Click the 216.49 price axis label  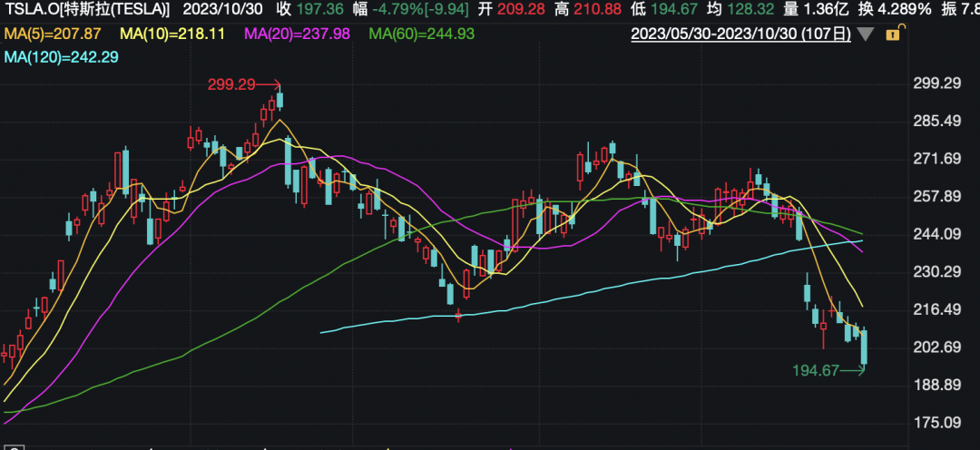click(x=936, y=310)
